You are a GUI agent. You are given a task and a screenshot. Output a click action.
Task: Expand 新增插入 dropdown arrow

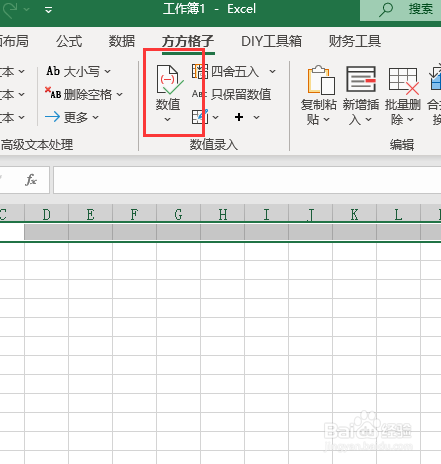click(368, 119)
